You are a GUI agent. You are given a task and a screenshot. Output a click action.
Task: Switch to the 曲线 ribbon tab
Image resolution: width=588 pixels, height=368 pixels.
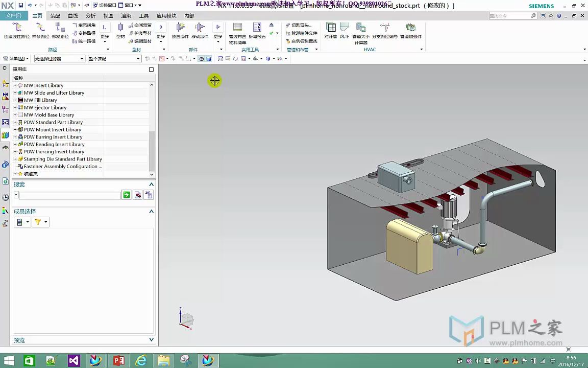73,15
